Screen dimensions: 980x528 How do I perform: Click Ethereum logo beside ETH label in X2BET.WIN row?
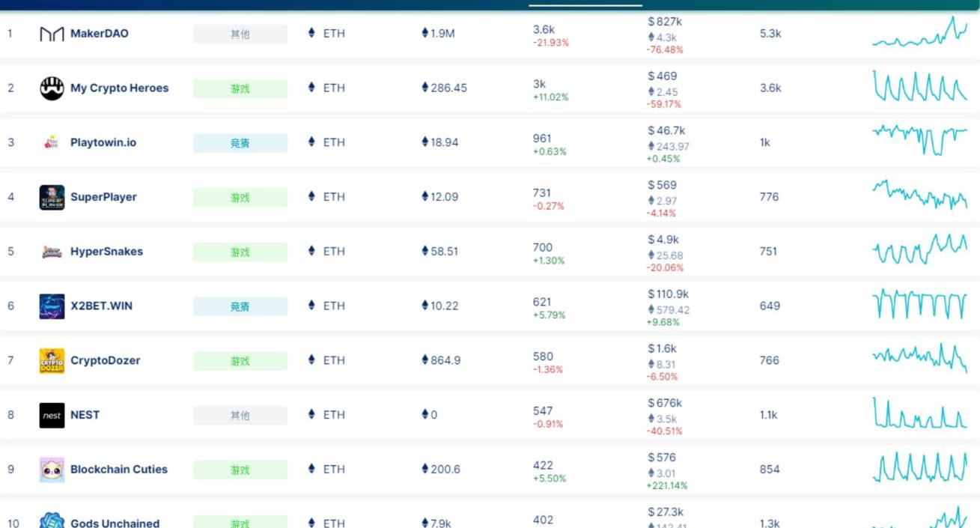pyautogui.click(x=312, y=306)
